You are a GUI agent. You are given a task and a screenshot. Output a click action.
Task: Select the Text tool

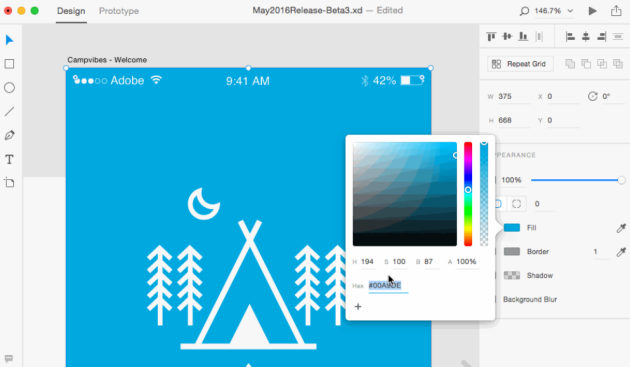[9, 160]
